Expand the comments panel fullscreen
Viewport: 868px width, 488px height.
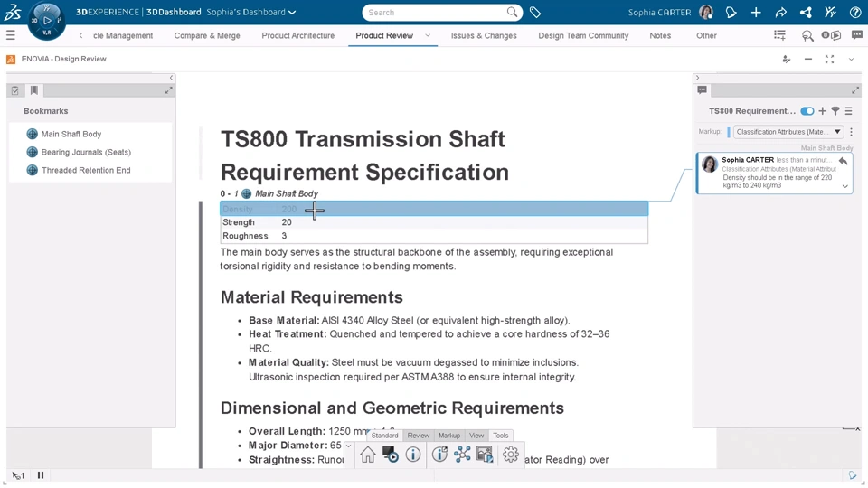855,89
